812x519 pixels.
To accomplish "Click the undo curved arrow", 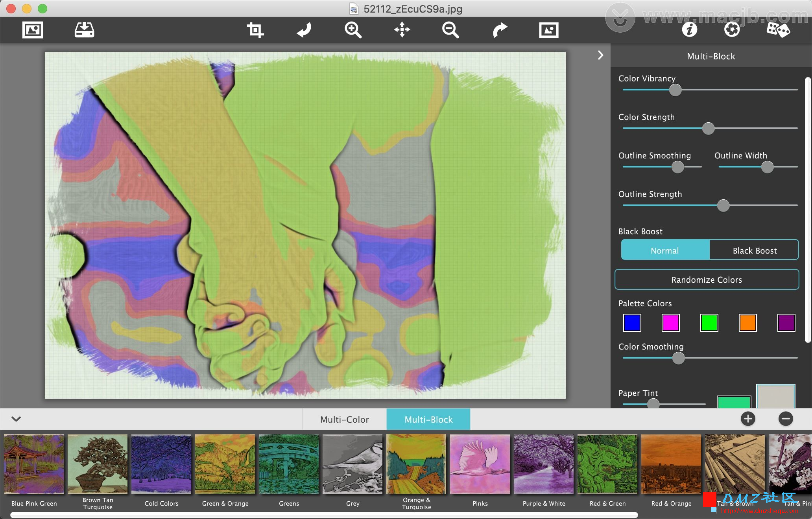I will pyautogui.click(x=304, y=30).
